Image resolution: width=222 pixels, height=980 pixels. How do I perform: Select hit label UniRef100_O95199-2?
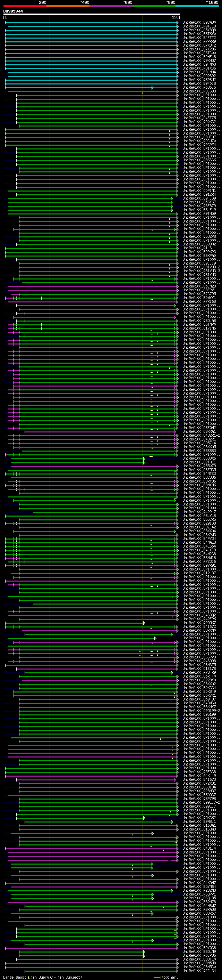pos(201,711)
